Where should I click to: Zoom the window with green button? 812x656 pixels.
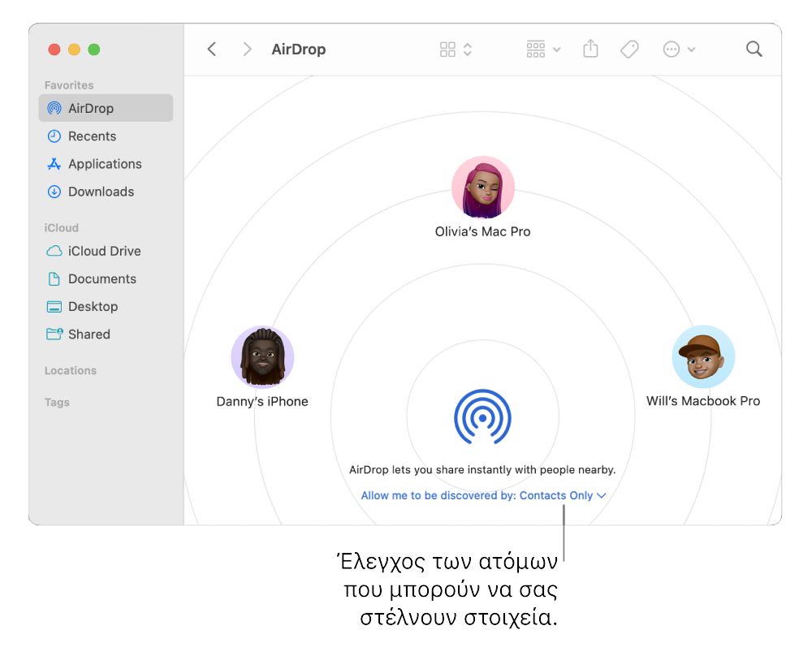94,50
